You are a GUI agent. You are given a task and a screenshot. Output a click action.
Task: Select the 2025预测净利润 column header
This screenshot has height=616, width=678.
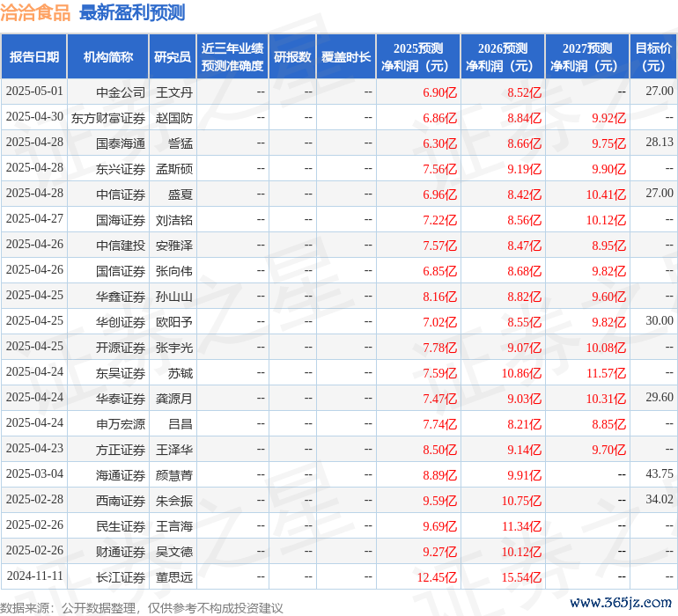418,56
